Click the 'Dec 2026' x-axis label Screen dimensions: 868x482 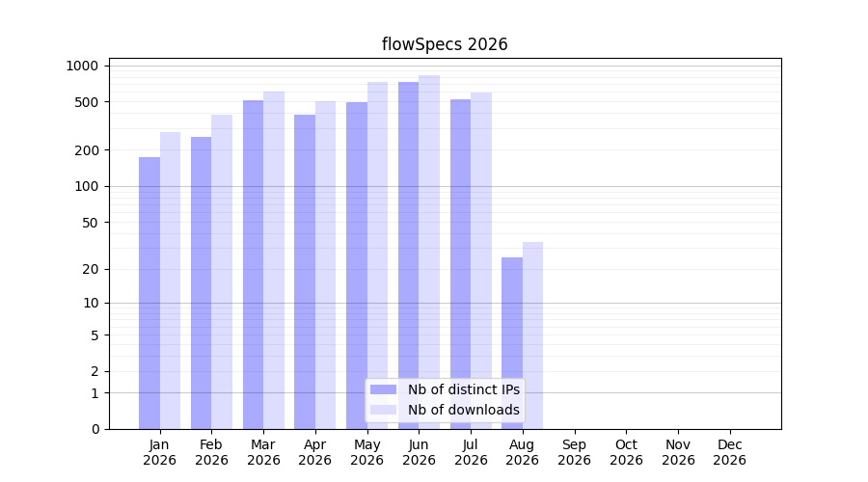[730, 452]
